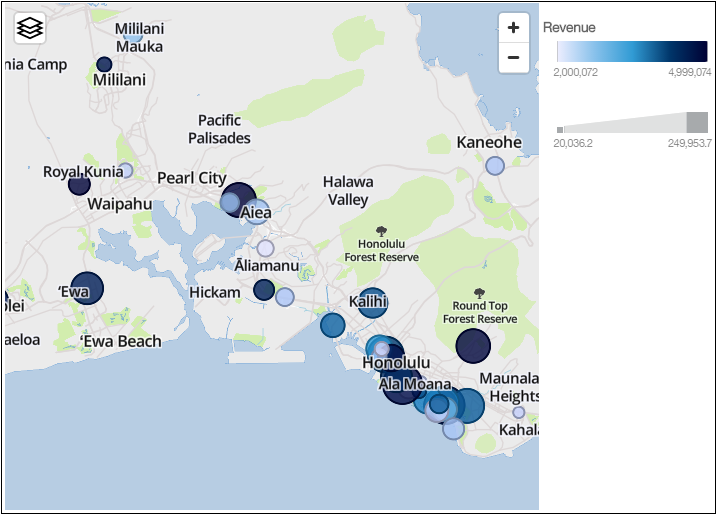Select the dark bubble at Mililani
Viewport: 720px width, 517px height.
click(104, 64)
